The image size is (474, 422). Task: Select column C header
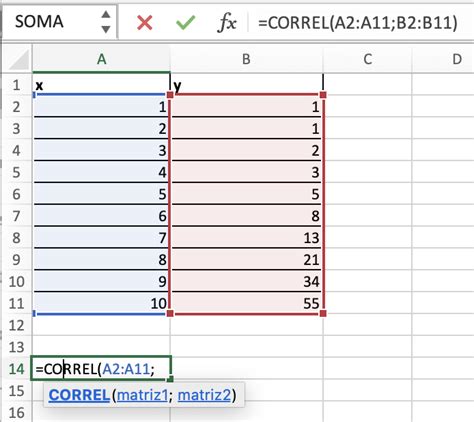point(367,59)
